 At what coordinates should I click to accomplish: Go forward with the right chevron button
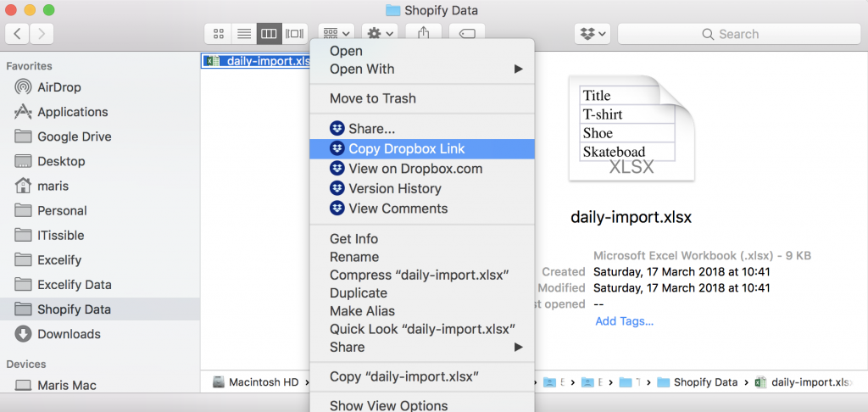click(42, 34)
